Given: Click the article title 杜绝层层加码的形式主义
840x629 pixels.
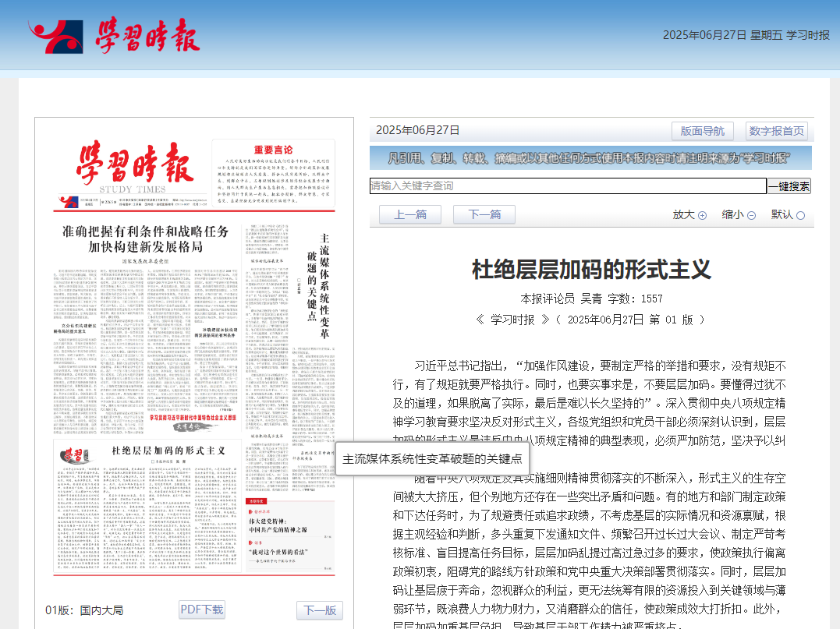Looking at the screenshot, I should 591,269.
